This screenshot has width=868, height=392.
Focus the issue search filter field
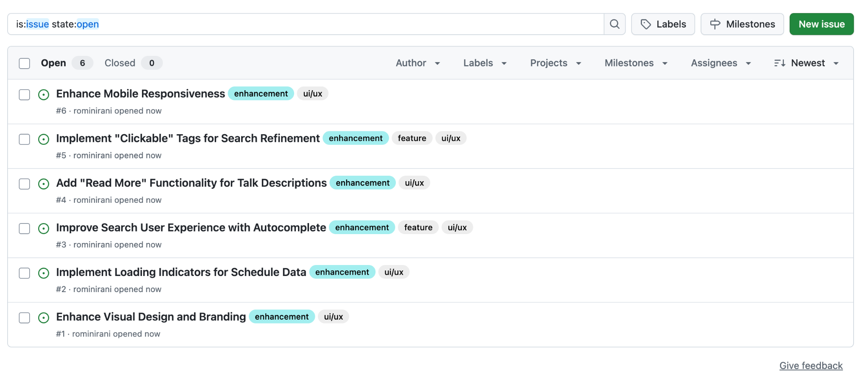305,24
